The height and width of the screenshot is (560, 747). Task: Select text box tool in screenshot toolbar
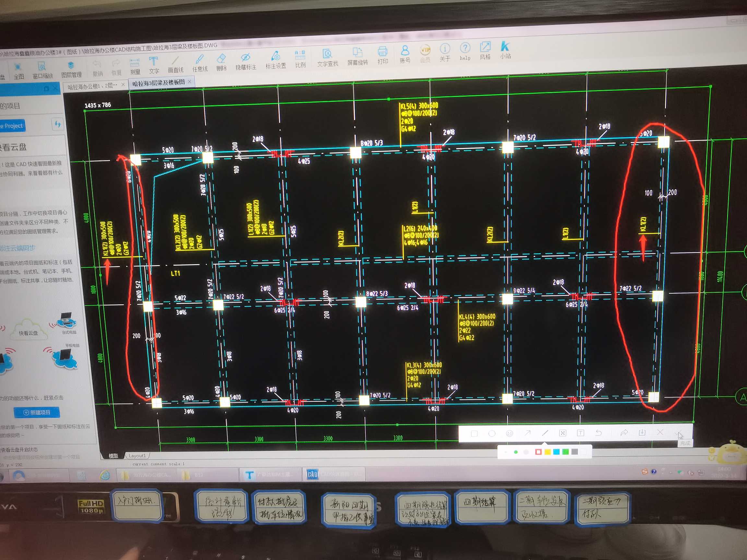click(x=580, y=433)
